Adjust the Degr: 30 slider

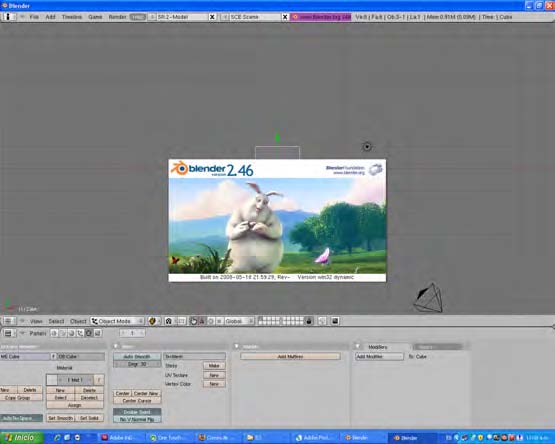click(x=137, y=364)
